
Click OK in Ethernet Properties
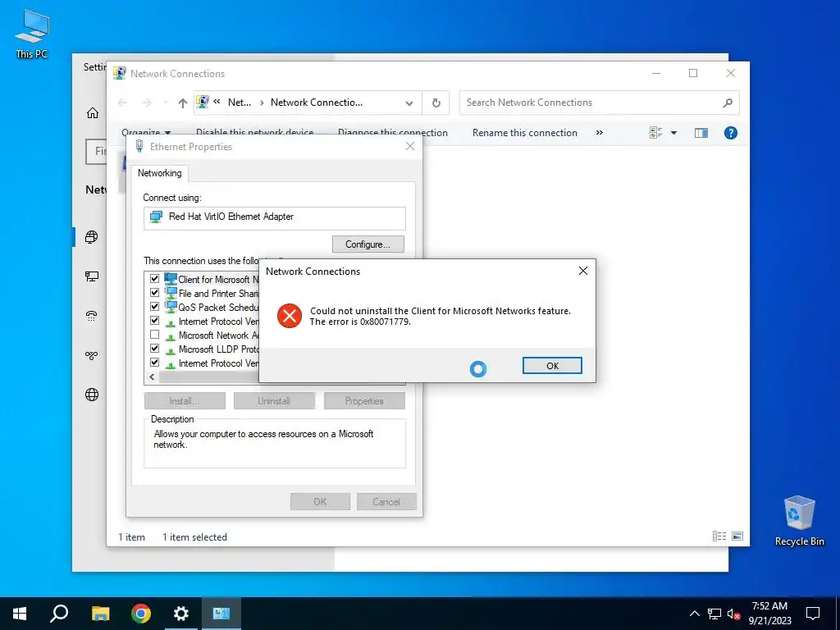(320, 501)
